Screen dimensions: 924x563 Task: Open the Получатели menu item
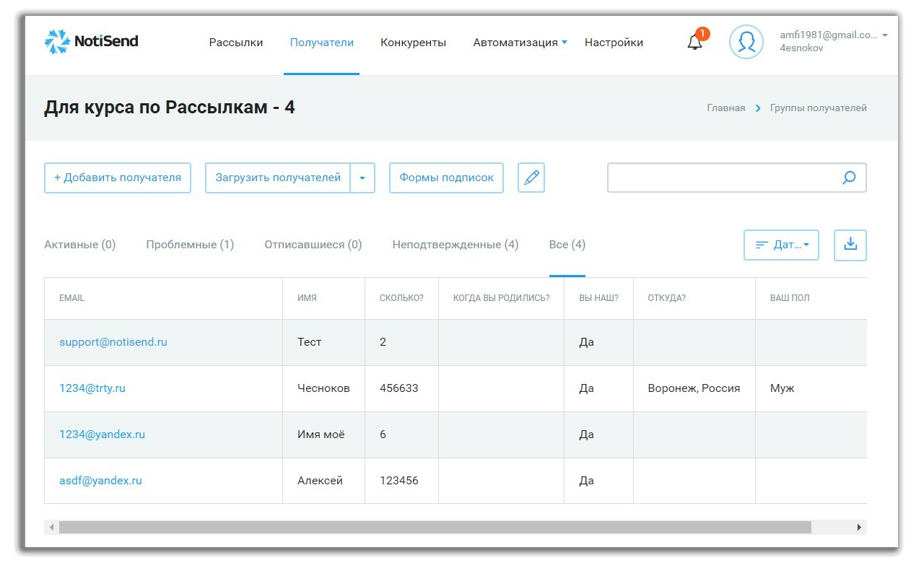pos(322,43)
